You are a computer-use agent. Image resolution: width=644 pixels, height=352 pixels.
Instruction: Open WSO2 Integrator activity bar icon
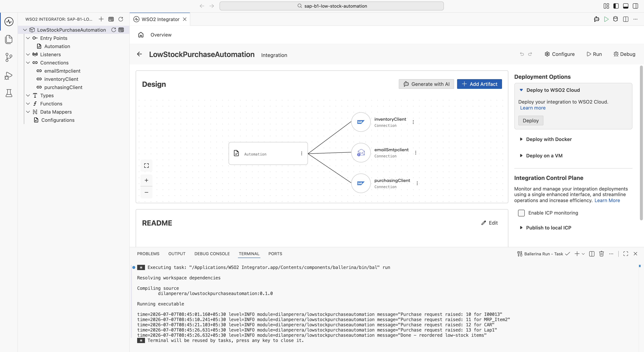tap(9, 21)
